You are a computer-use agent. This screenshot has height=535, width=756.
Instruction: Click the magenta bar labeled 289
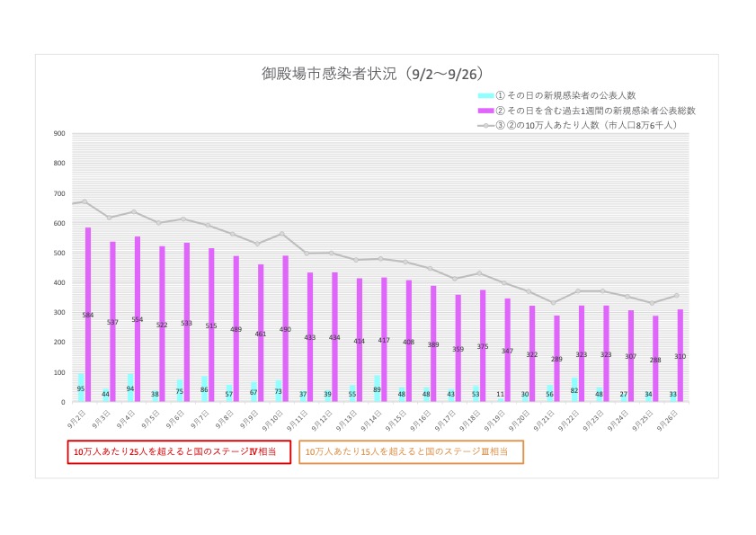tap(556, 359)
